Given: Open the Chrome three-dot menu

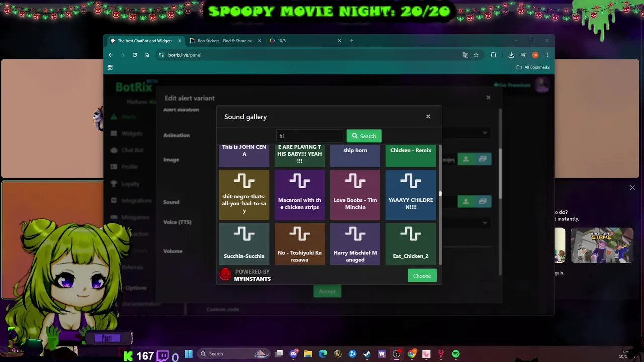Looking at the screenshot, I should click(x=547, y=55).
